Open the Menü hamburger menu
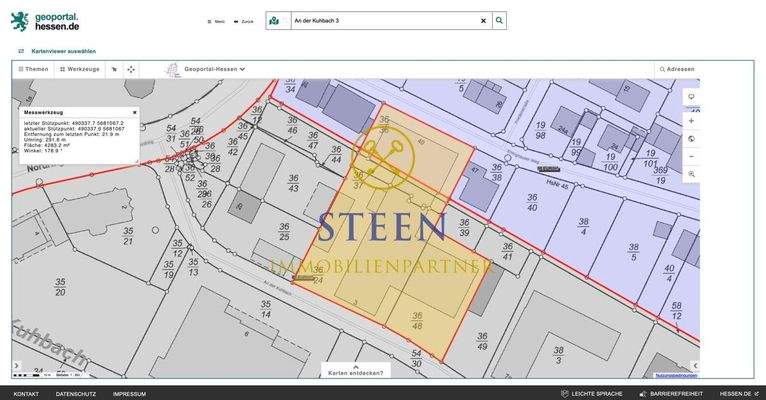This screenshot has width=766, height=400. 216,21
